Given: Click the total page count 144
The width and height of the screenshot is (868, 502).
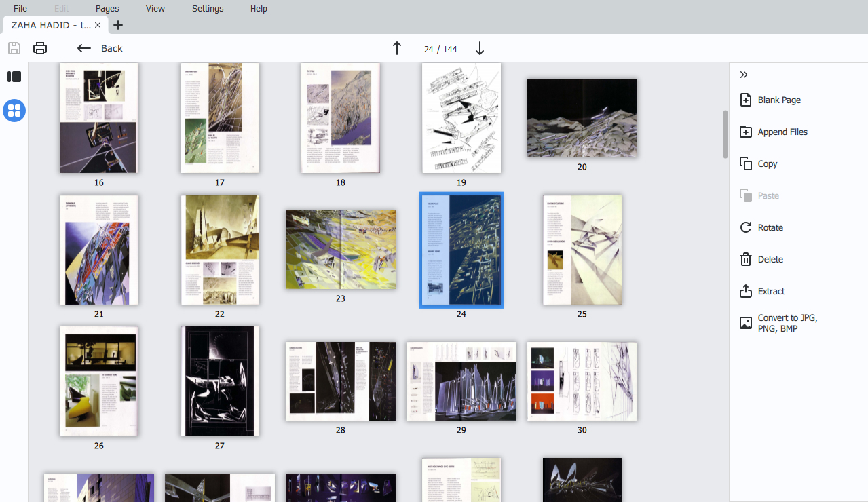Looking at the screenshot, I should pos(451,49).
